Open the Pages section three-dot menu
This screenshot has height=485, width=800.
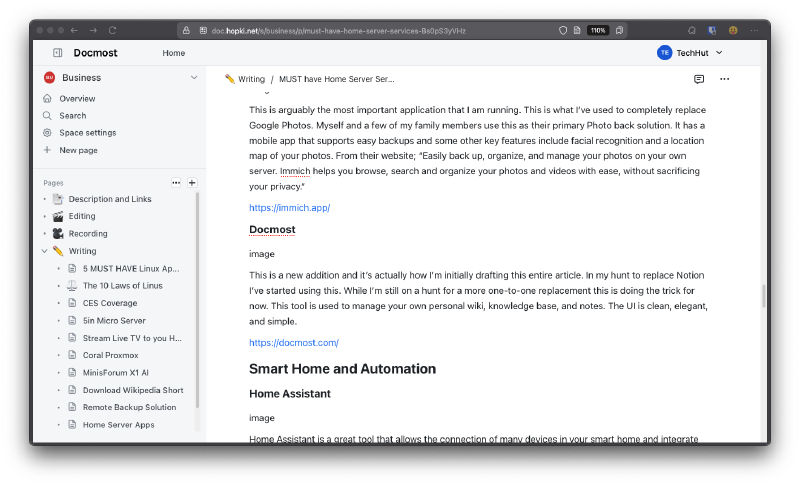176,183
